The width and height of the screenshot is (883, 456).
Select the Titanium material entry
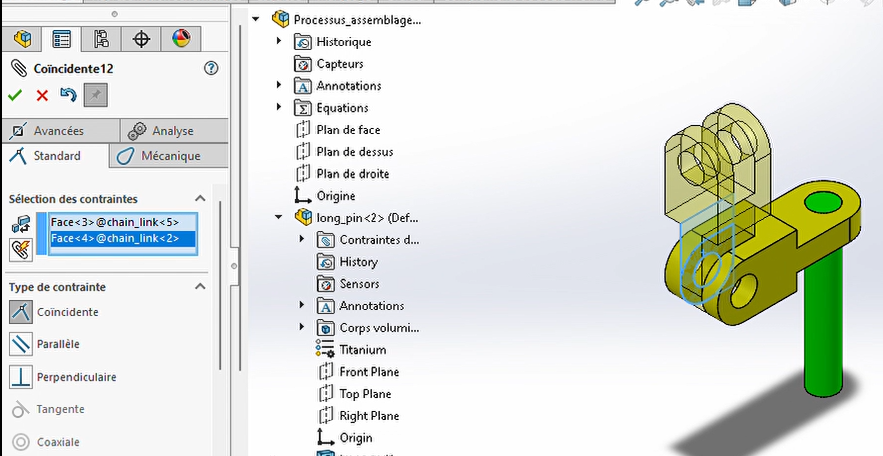pos(363,350)
